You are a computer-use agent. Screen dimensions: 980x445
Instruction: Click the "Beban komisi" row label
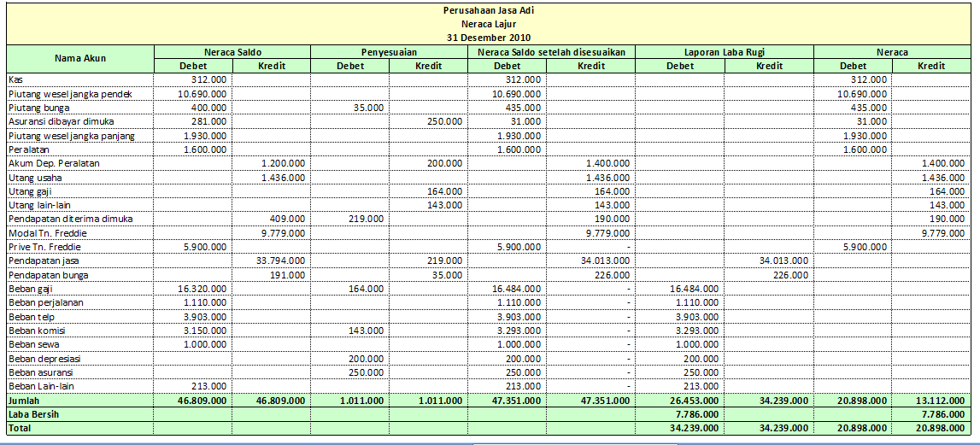tap(80, 331)
